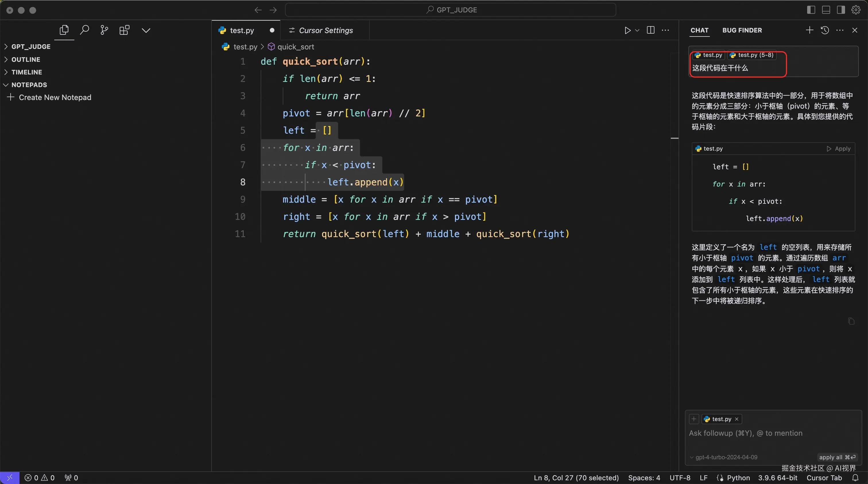This screenshot has width=868, height=484.
Task: Open the Explorer files icon
Action: click(64, 30)
